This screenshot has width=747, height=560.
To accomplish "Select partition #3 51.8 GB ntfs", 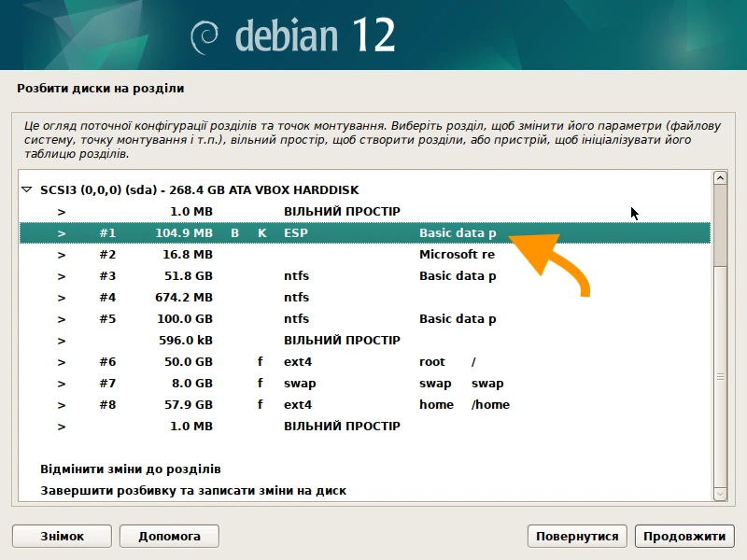I will coord(365,275).
